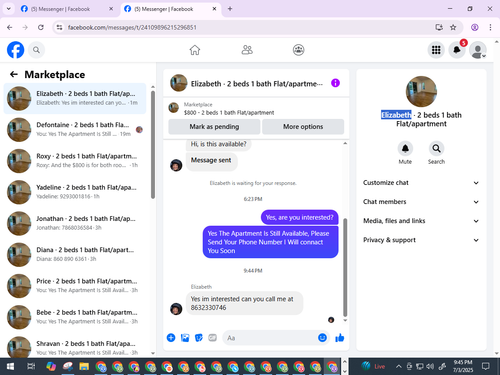Go back in the browser
This screenshot has width=500, height=375.
tap(10, 27)
